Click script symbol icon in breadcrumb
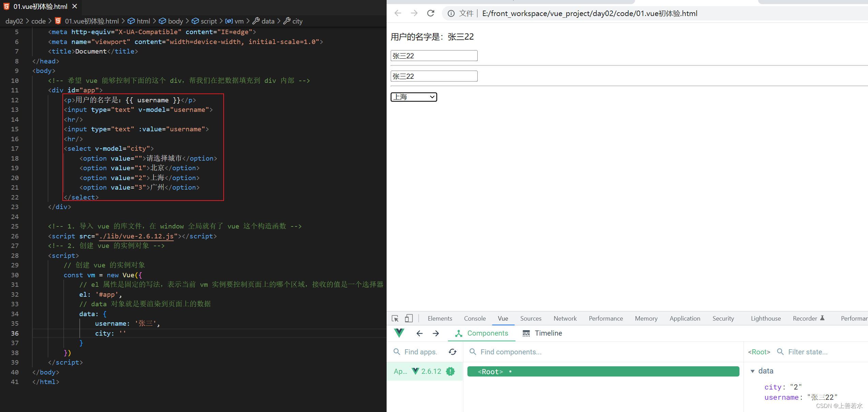 point(195,21)
